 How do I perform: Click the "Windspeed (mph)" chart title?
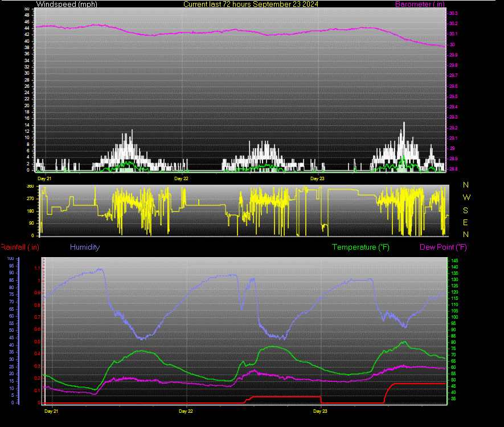click(x=67, y=4)
